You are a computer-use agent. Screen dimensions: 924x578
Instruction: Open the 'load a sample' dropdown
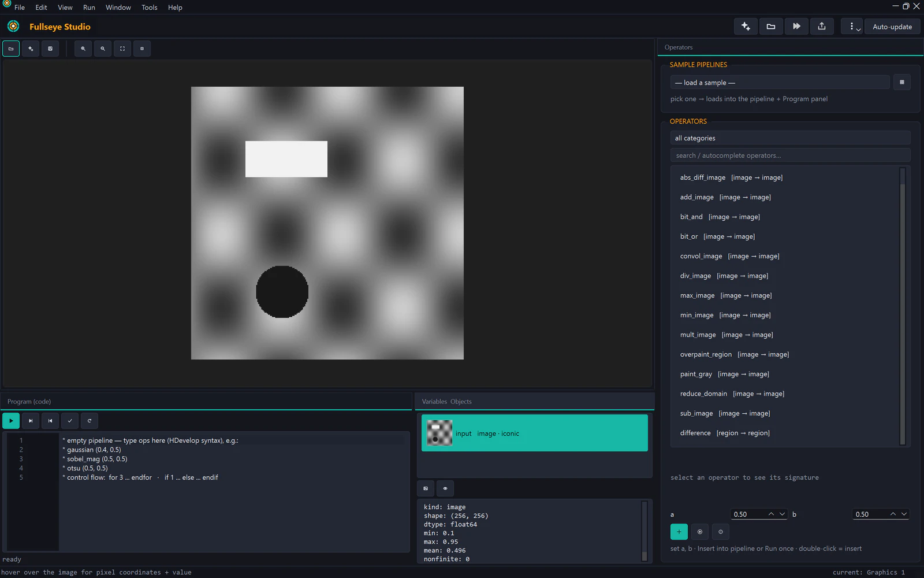(x=780, y=83)
